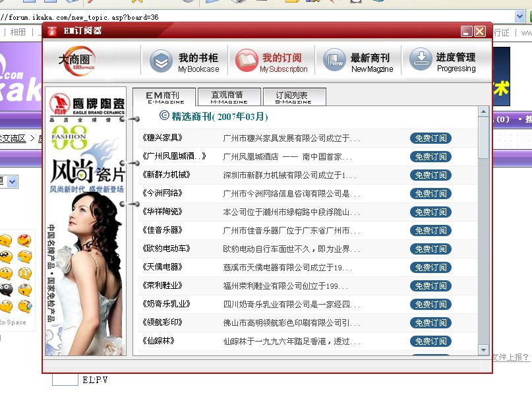Switch to EM商刊 E-Magazine tab
This screenshot has width=532, height=393.
164,98
